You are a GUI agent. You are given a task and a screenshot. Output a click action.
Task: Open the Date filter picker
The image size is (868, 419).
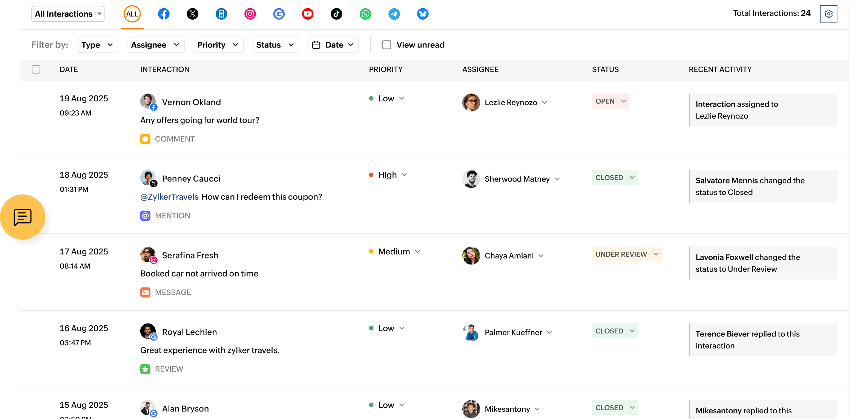click(333, 44)
